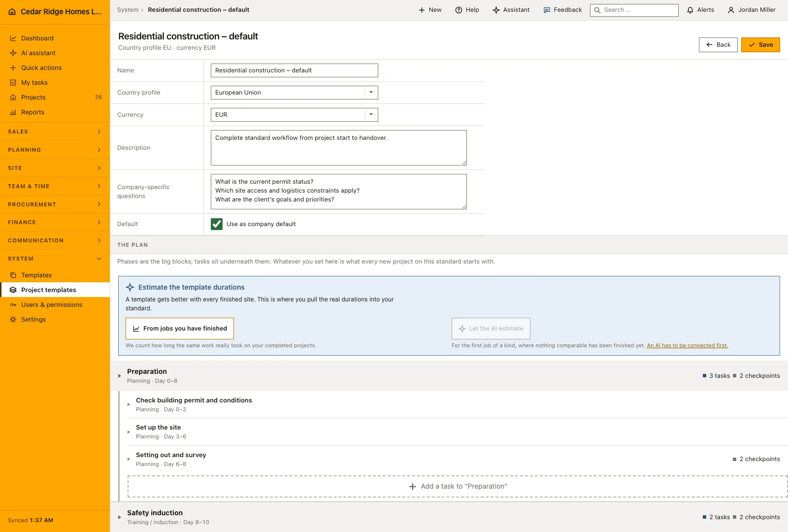Expand the Preparation phase triangle
This screenshot has height=532, width=788.
120,376
